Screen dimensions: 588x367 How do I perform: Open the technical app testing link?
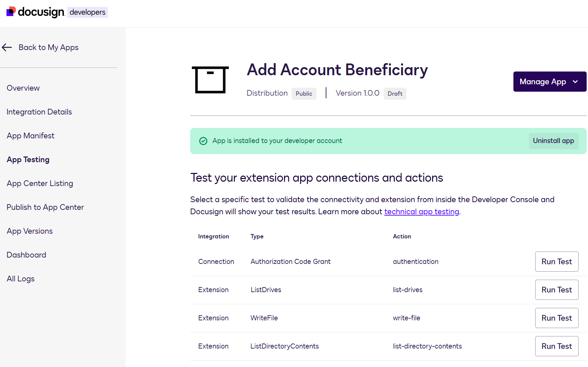421,212
